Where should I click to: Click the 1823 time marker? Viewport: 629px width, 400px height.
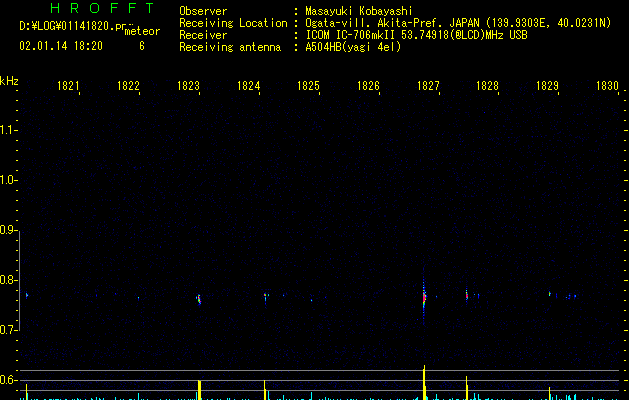(x=188, y=86)
